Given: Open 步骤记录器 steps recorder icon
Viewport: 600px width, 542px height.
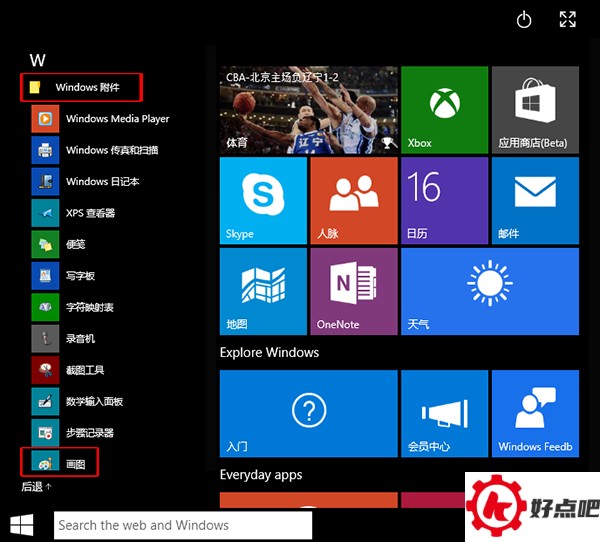Looking at the screenshot, I should click(45, 433).
